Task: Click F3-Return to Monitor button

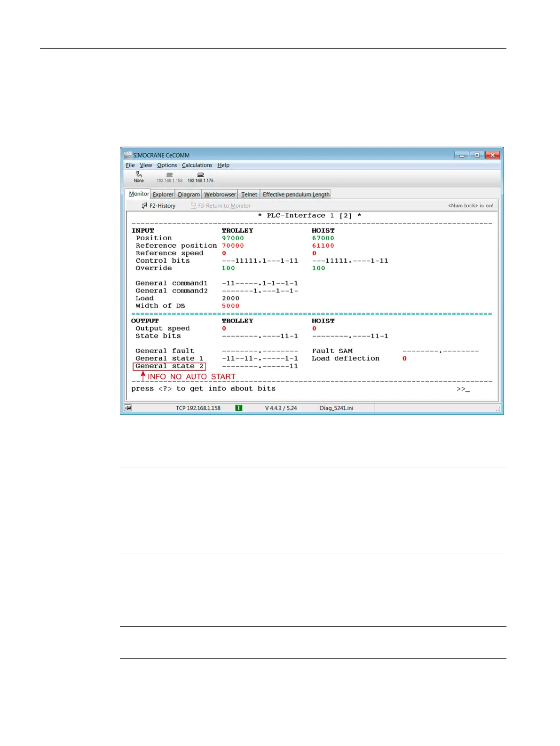Action: click(221, 206)
